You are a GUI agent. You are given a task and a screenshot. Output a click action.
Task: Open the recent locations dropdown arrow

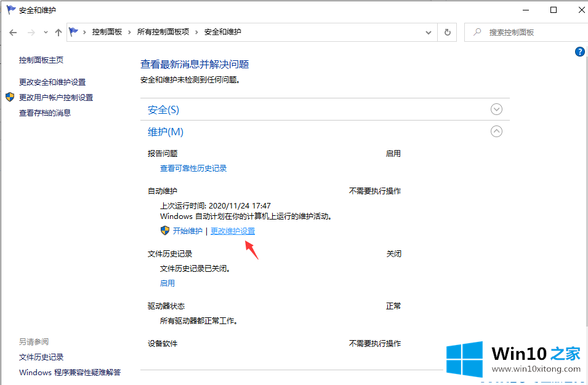[x=46, y=33]
